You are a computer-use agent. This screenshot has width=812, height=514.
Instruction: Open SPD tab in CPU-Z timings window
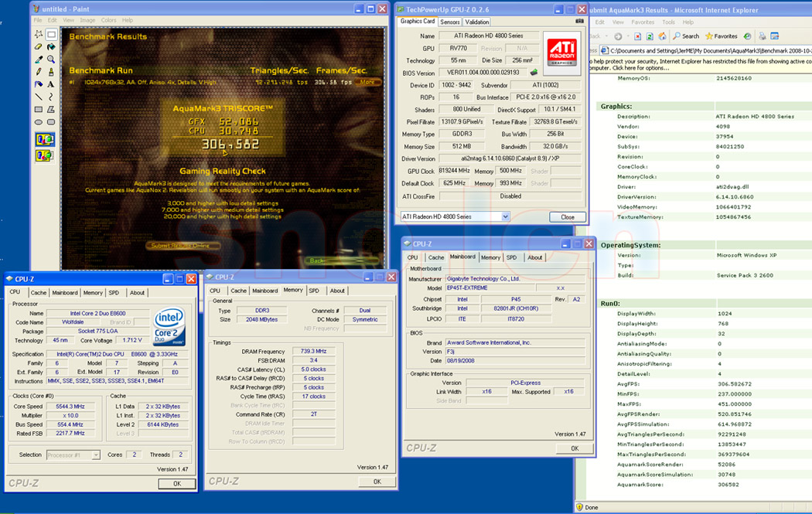[x=314, y=291]
